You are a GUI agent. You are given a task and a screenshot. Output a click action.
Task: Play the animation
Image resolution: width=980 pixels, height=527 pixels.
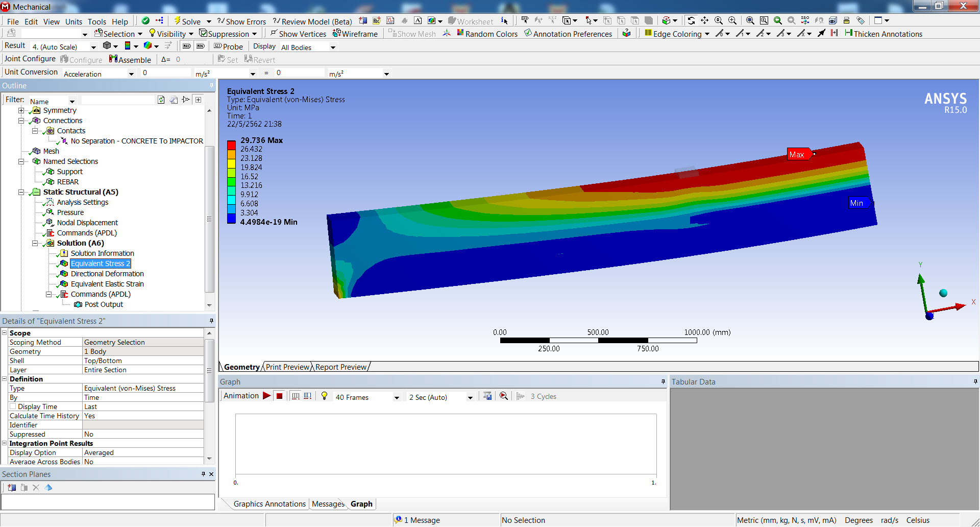(266, 396)
